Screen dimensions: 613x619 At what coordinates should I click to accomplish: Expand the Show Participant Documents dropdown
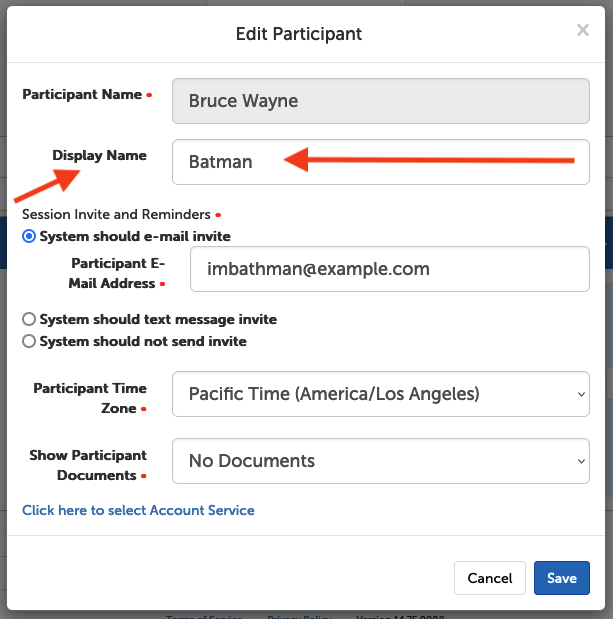pyautogui.click(x=380, y=461)
